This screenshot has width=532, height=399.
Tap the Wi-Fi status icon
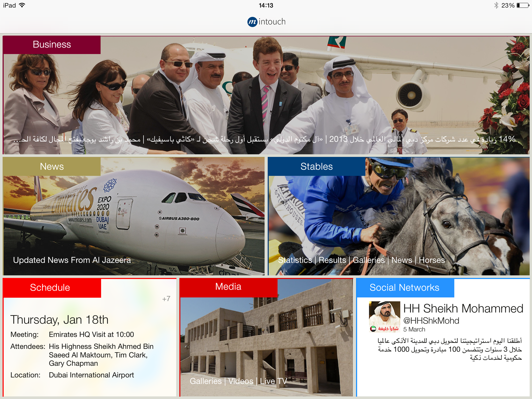[22, 5]
